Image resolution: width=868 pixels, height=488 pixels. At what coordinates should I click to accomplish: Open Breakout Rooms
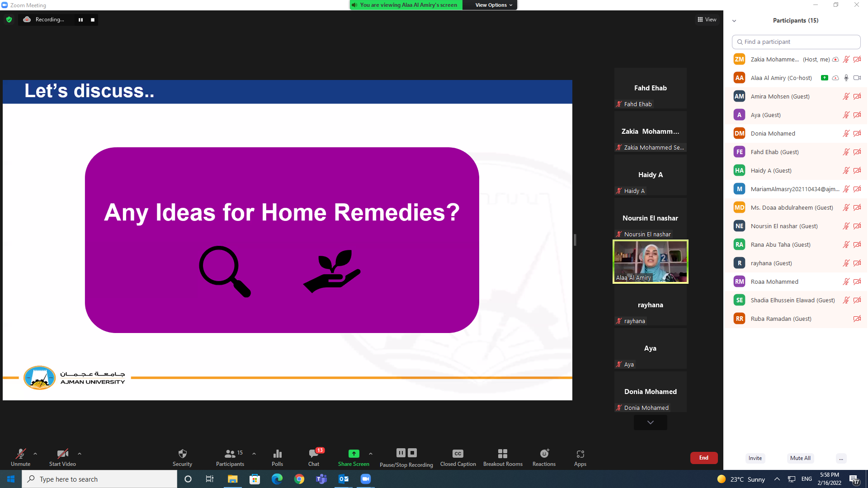[502, 454]
